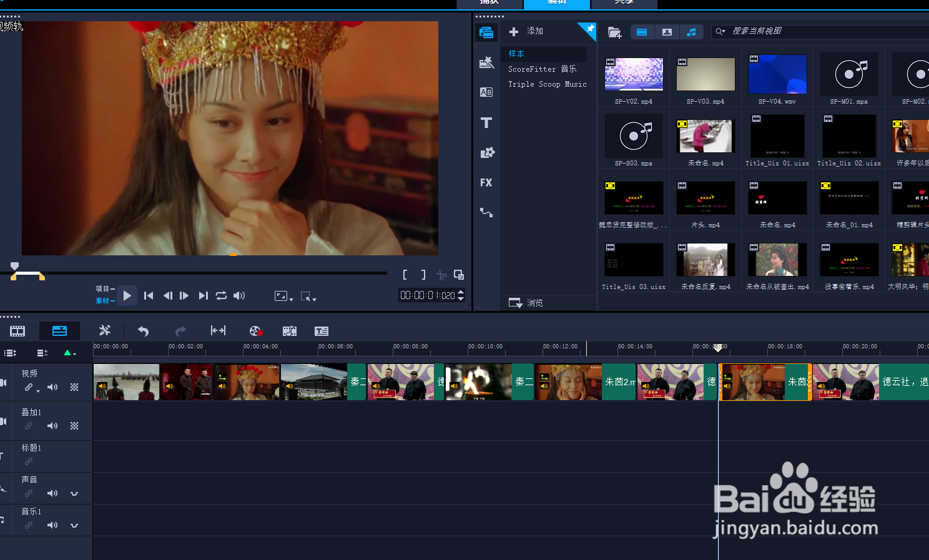Open the Instant Project template library
Viewport: 929px width, 560px height.
pyautogui.click(x=486, y=62)
